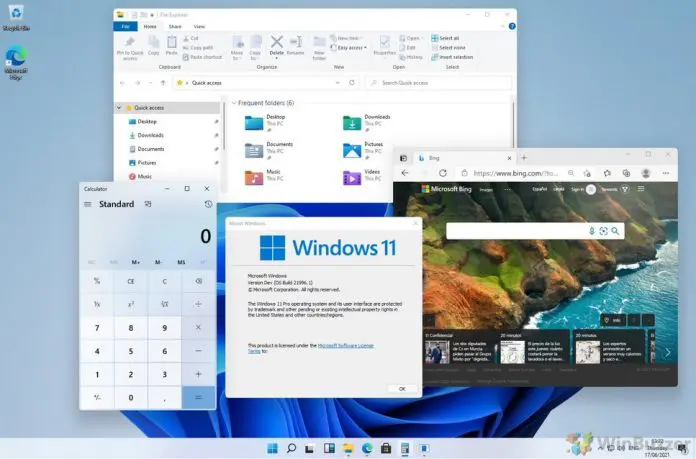Open the Microsoft Software License Terms link

pyautogui.click(x=347, y=344)
